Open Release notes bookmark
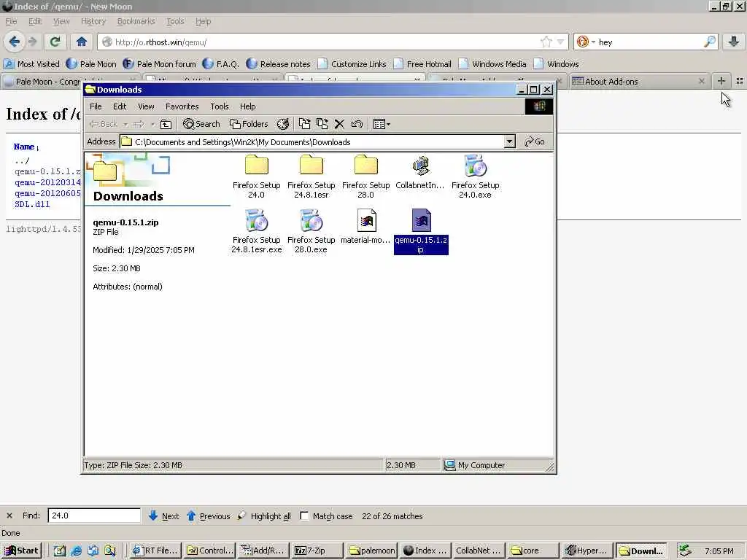Image resolution: width=747 pixels, height=560 pixels. [x=278, y=64]
